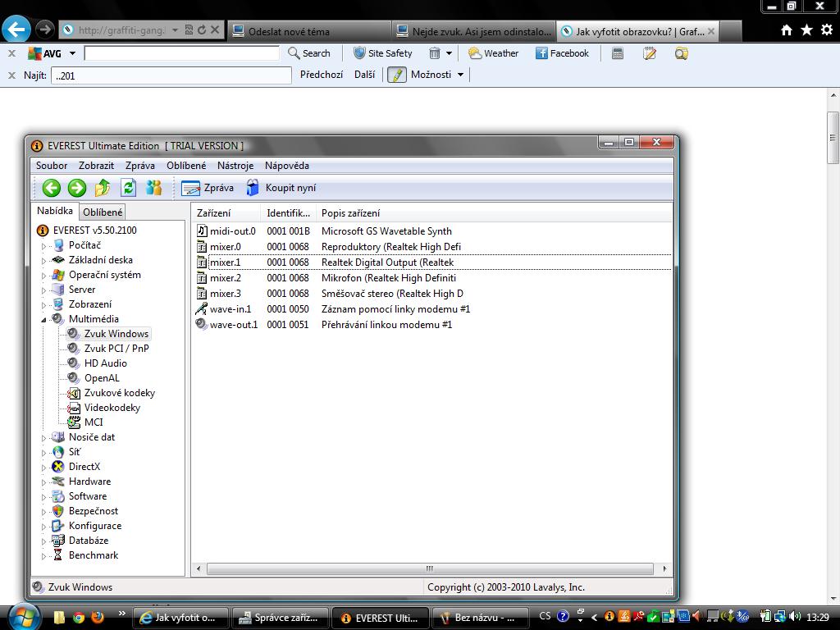Image resolution: width=840 pixels, height=630 pixels.
Task: Select the Mikrofon (Realtek High Definiti row text
Action: point(389,278)
